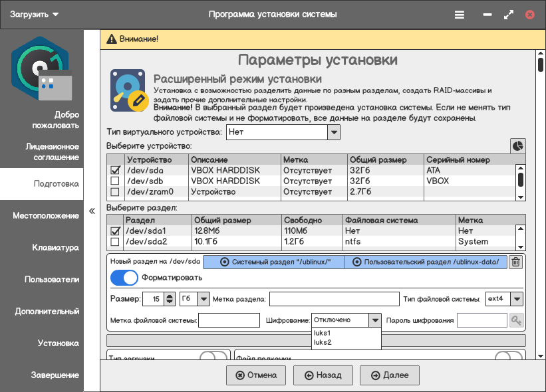Select the System label cell

click(x=485, y=241)
